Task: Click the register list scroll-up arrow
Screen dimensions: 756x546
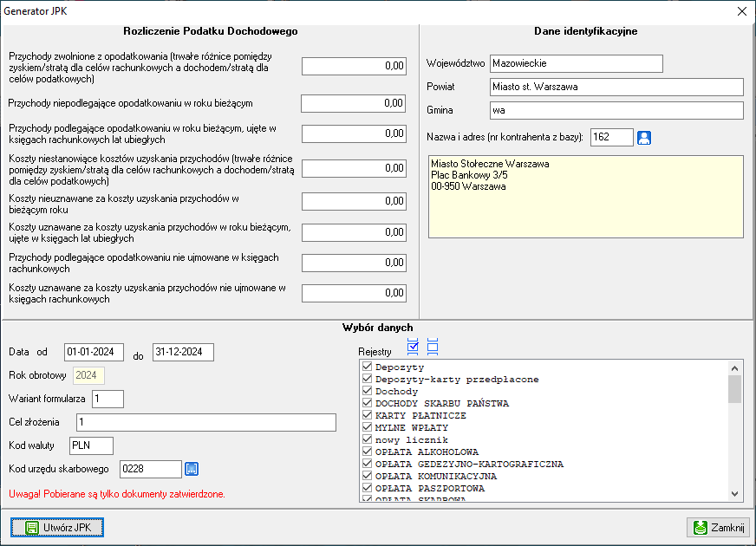Action: pos(735,367)
